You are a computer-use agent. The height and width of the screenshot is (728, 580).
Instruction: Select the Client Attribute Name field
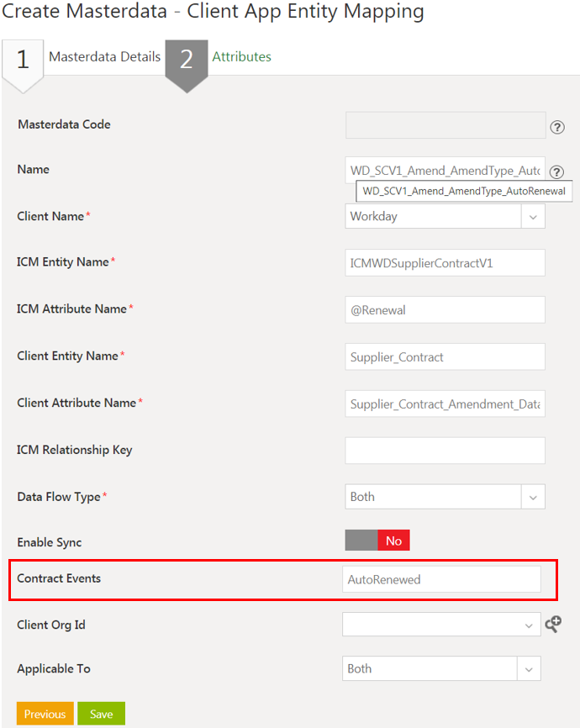tap(445, 404)
